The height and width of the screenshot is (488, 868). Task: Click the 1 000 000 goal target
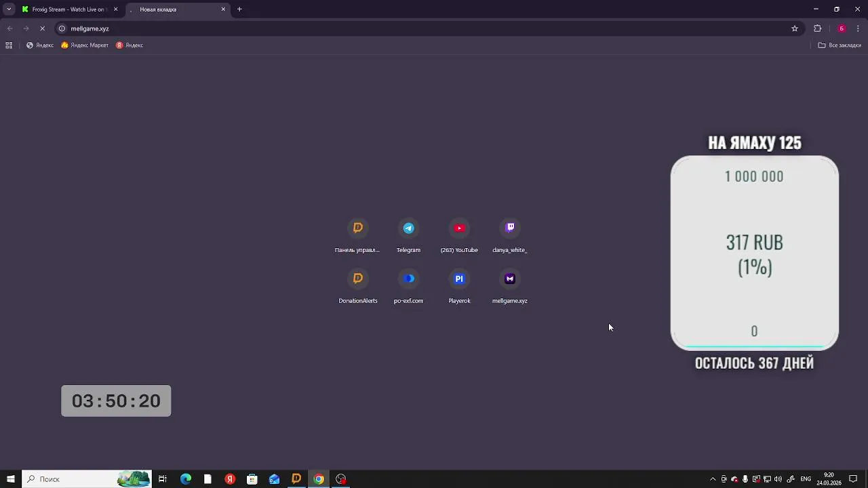point(754,176)
